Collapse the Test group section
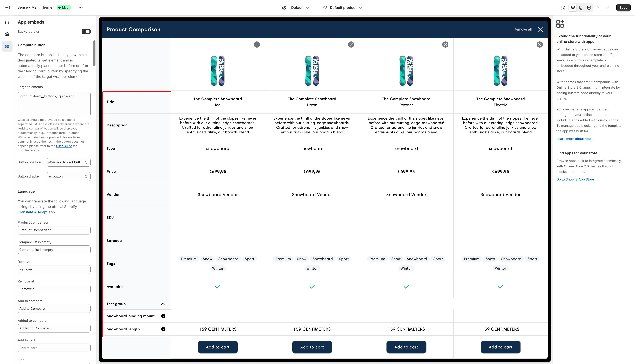The width and height of the screenshot is (635, 364). (x=164, y=304)
